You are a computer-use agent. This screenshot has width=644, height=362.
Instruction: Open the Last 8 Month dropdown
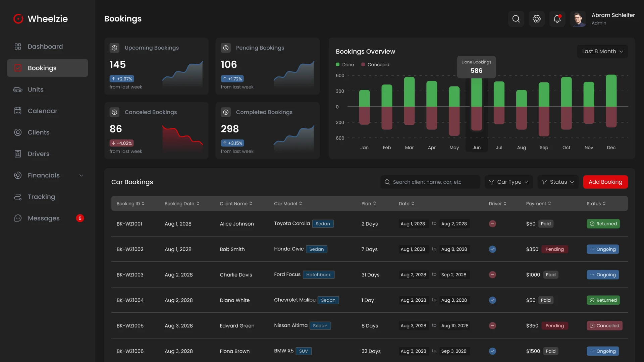[x=602, y=51]
